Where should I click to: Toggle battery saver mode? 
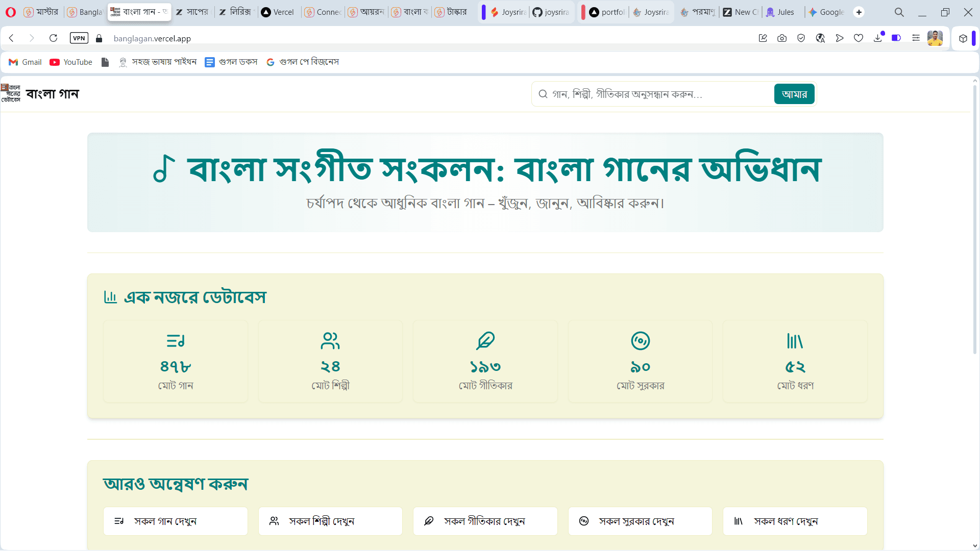coord(897,38)
